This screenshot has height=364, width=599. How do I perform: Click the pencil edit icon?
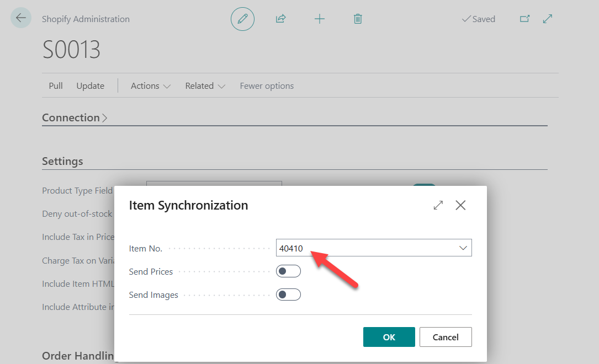click(242, 19)
